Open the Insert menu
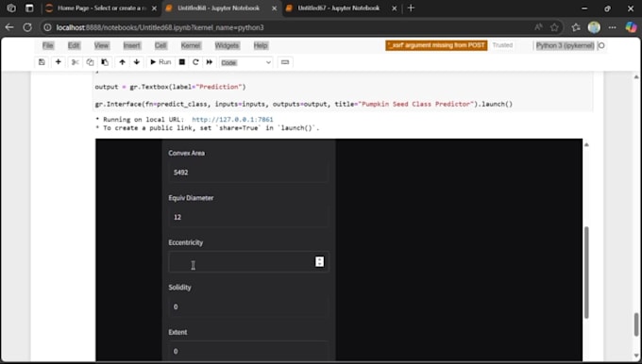 pos(132,45)
